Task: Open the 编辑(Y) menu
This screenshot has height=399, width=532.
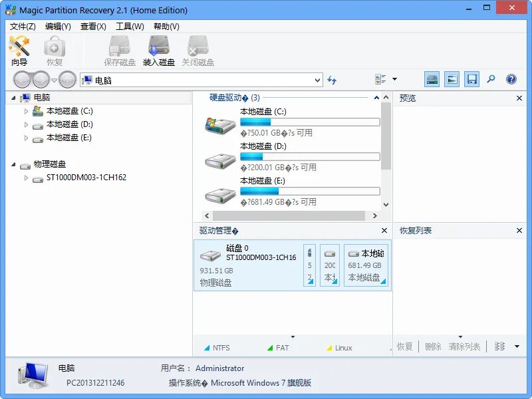Action: tap(58, 27)
